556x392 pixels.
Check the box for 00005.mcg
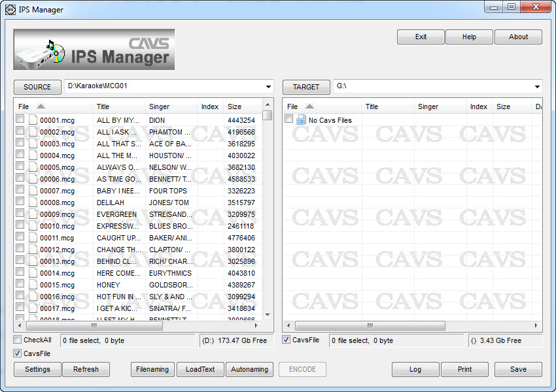coord(20,167)
